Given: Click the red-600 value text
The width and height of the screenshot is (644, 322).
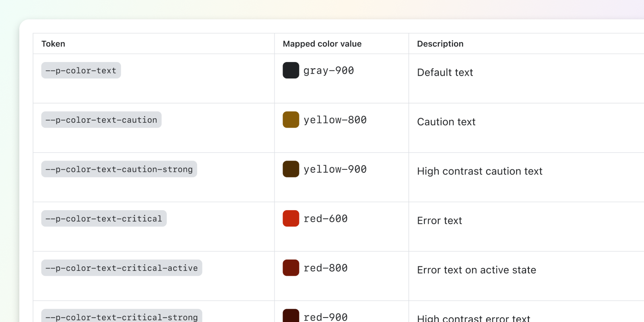Looking at the screenshot, I should click(x=325, y=219).
